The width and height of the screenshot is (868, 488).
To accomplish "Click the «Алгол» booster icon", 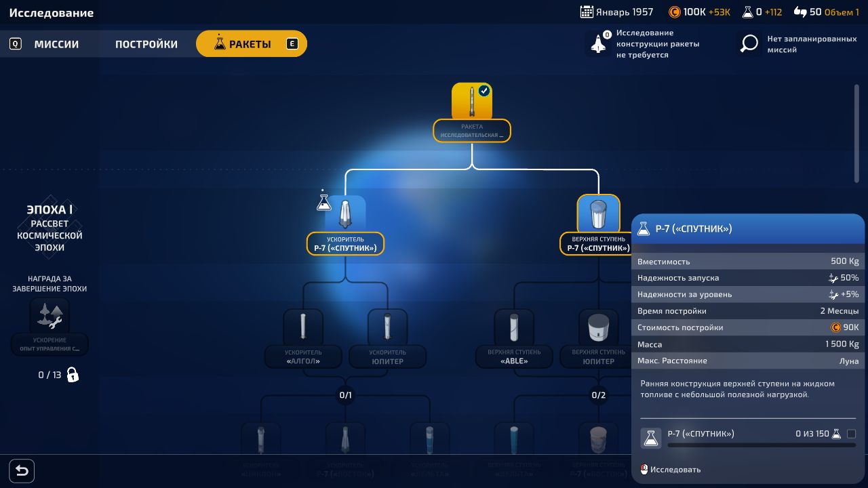I will tap(303, 327).
